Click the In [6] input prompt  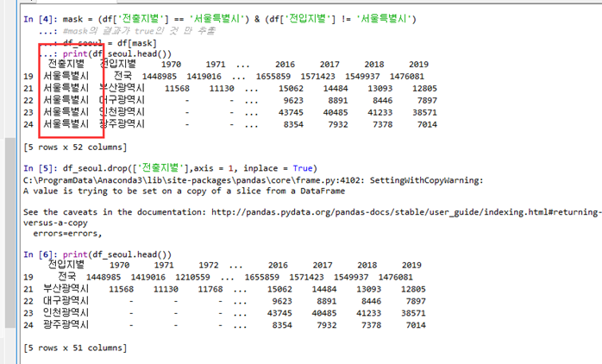point(41,254)
